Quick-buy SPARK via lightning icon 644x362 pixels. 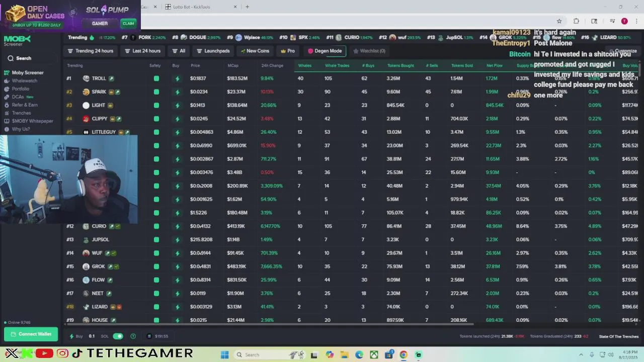[x=177, y=92]
